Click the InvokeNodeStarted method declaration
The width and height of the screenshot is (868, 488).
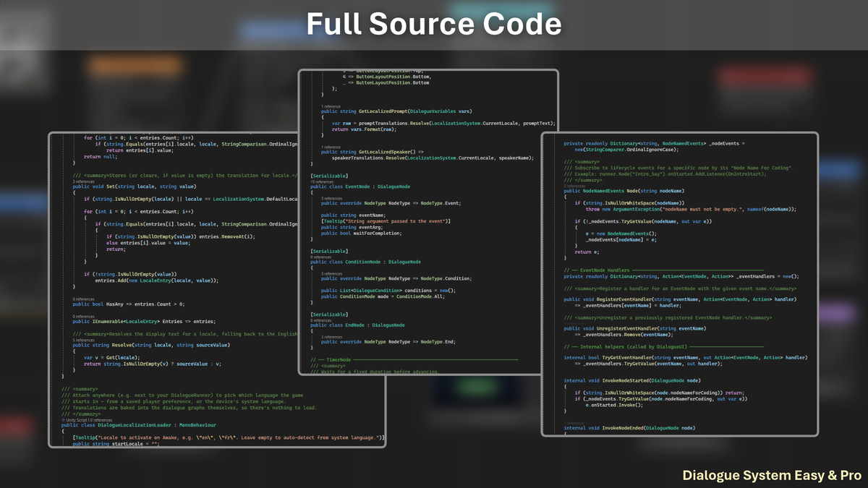(633, 380)
